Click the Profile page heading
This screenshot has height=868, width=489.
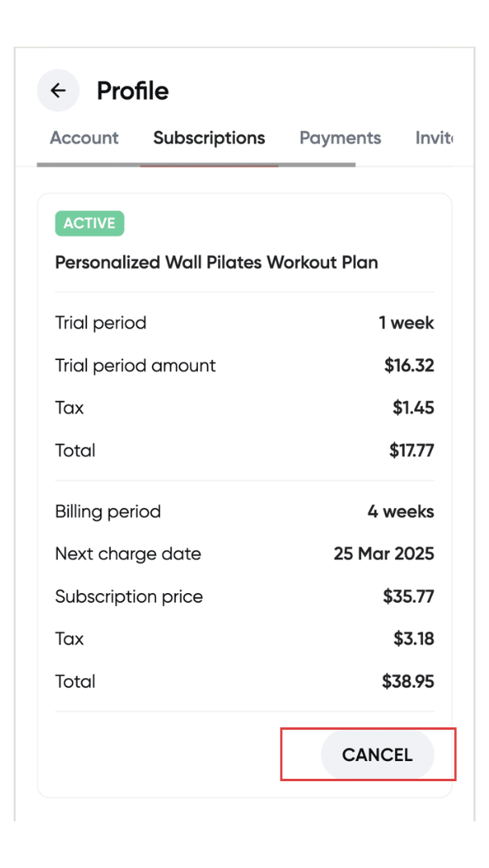pyautogui.click(x=133, y=91)
